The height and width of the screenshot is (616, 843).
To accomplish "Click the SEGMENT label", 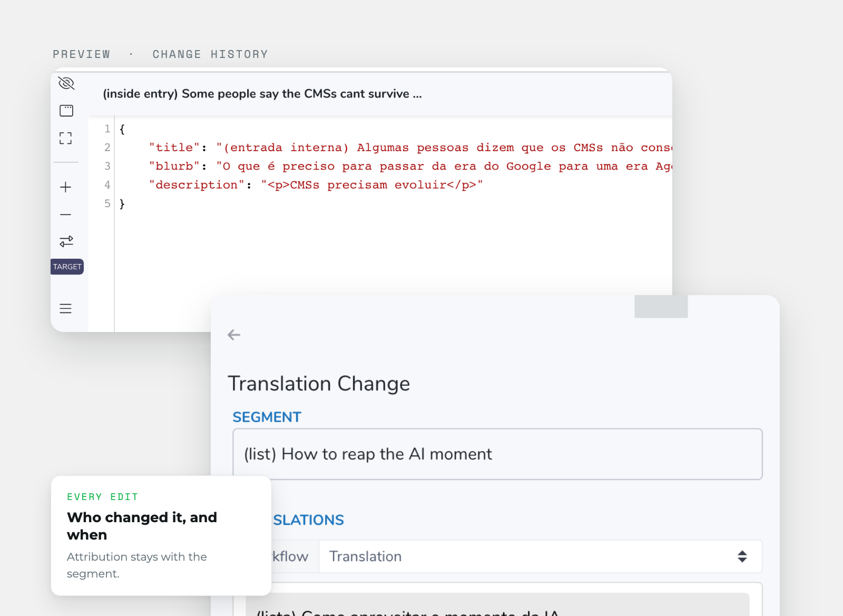I will [267, 417].
